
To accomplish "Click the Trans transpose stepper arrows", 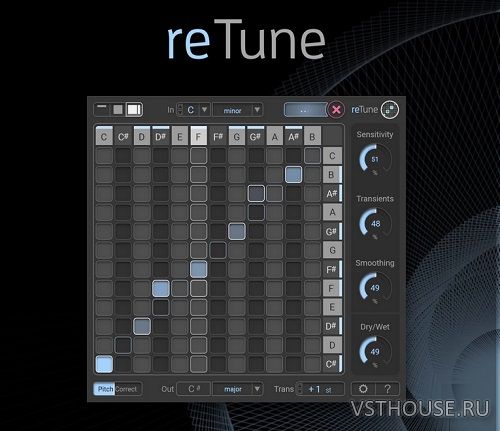I will tap(300, 389).
